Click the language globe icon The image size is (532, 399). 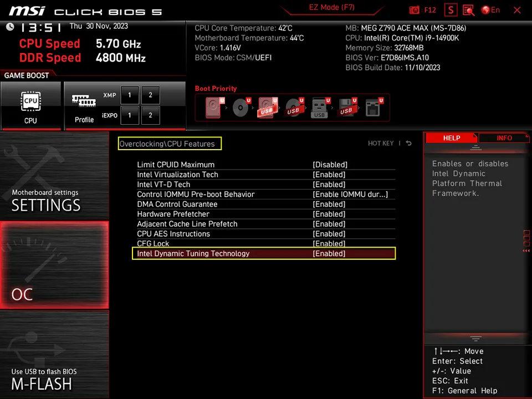pyautogui.click(x=485, y=10)
